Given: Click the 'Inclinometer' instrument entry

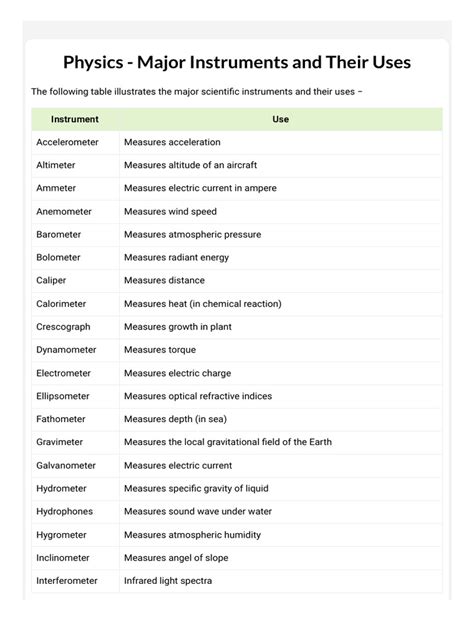Looking at the screenshot, I should click(x=63, y=558).
